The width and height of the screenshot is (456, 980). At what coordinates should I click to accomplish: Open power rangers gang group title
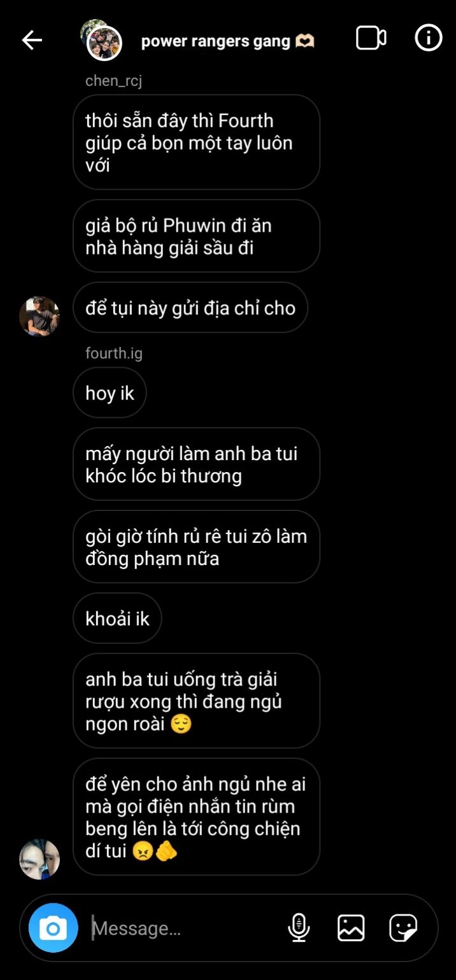point(227,41)
